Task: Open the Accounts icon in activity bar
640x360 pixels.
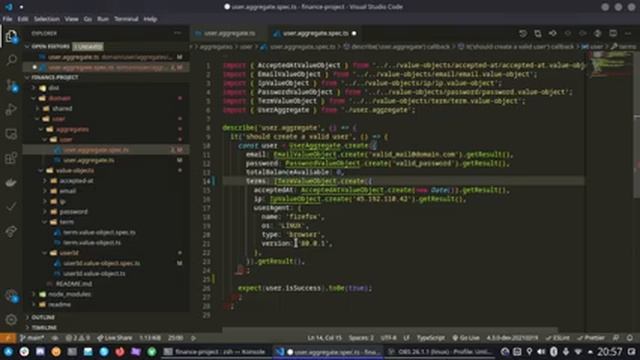Action: tap(11, 296)
